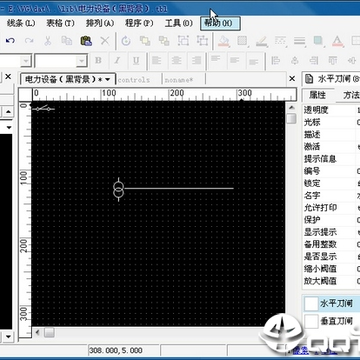The height and width of the screenshot is (360, 360).
Task: Open the font name dropdown
Action: (x=26, y=61)
